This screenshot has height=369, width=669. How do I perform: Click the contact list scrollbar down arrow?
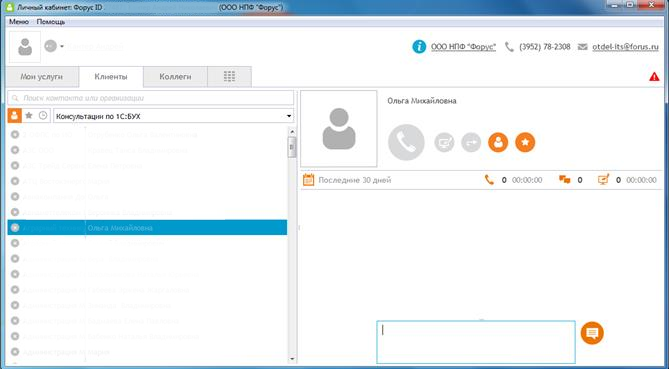[292, 359]
